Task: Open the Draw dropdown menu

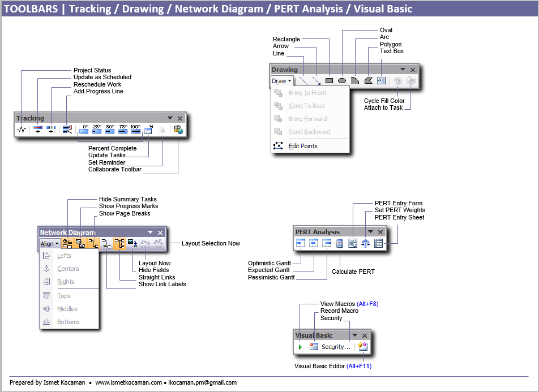Action: click(281, 81)
